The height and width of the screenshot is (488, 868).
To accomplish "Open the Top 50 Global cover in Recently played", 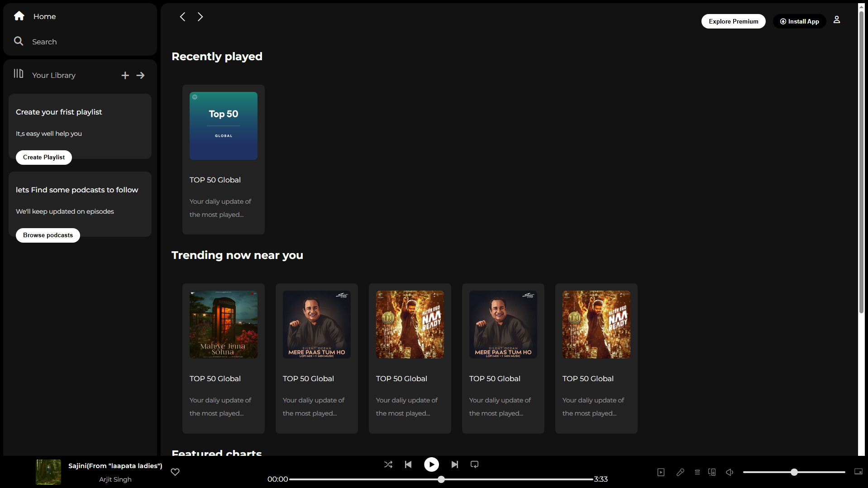I will pyautogui.click(x=224, y=126).
